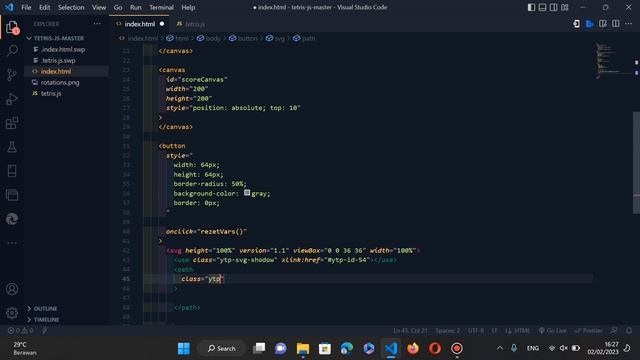Open the Search view in activity bar

tap(12, 51)
